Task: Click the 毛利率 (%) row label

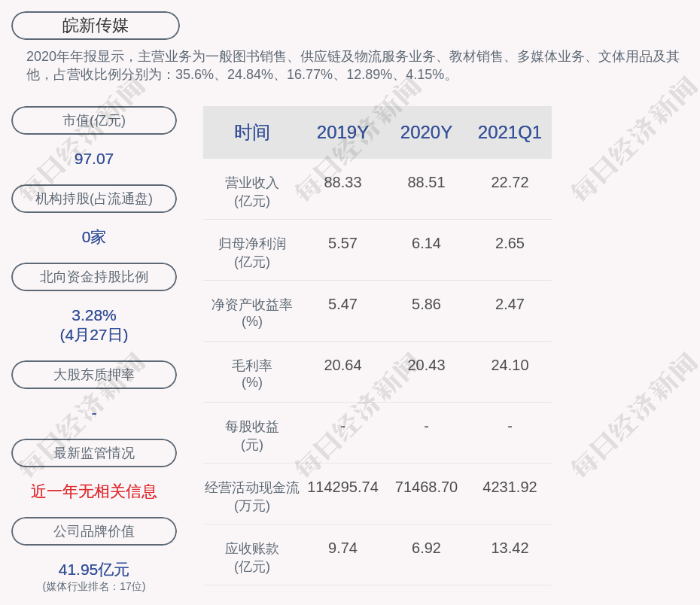Action: (x=252, y=374)
